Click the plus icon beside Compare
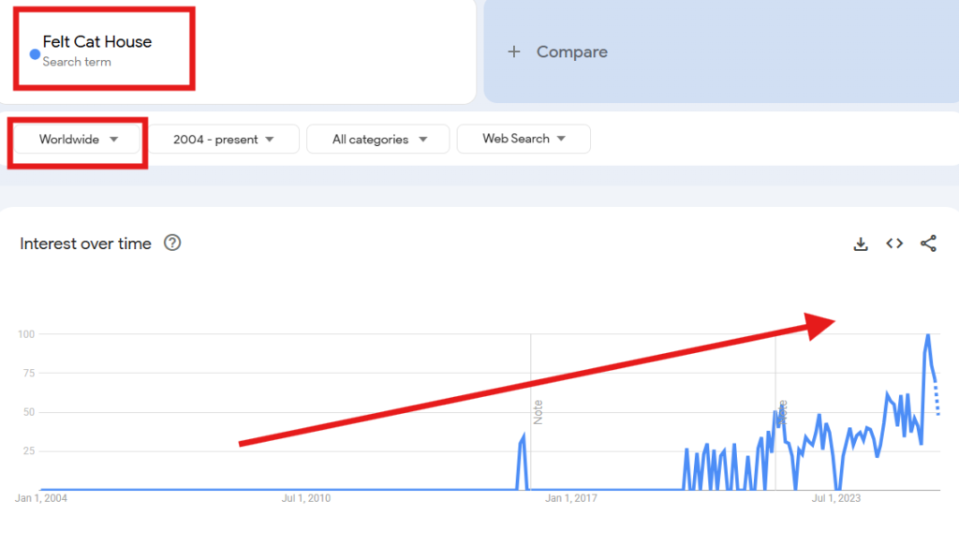The width and height of the screenshot is (959, 560). (513, 52)
